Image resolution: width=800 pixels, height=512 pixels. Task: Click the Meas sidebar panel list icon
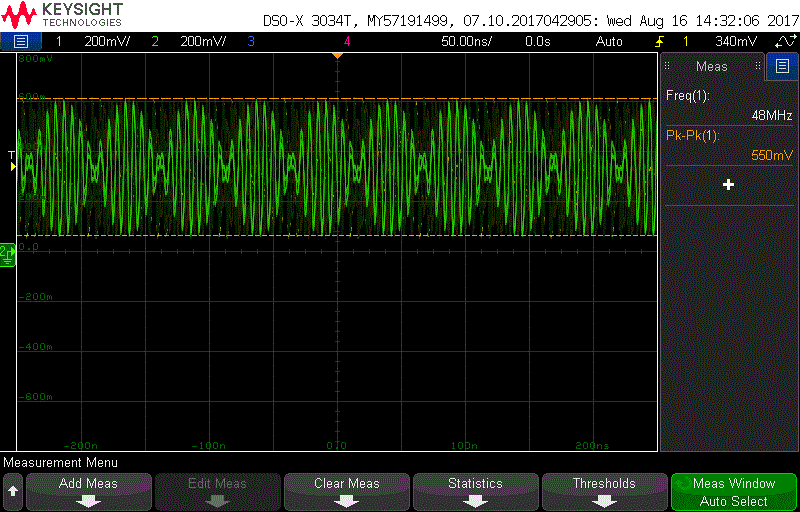781,65
